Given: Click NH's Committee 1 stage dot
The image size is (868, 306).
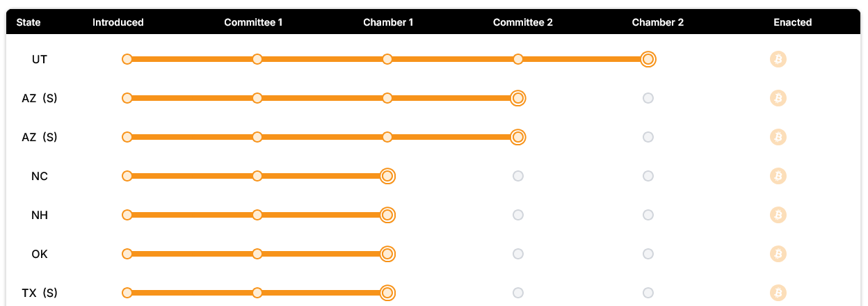Looking at the screenshot, I should (257, 216).
